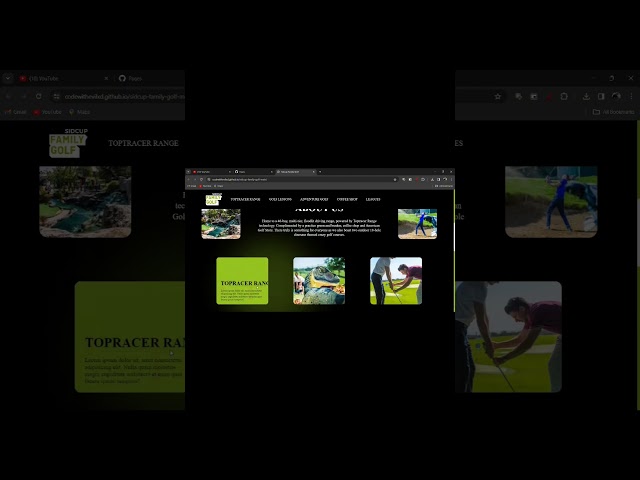Expand the All Bookmarks folder in center browser

pos(444,186)
